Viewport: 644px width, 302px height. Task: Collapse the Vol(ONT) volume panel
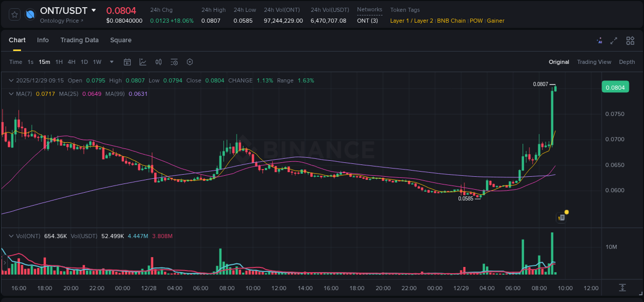tap(11, 236)
